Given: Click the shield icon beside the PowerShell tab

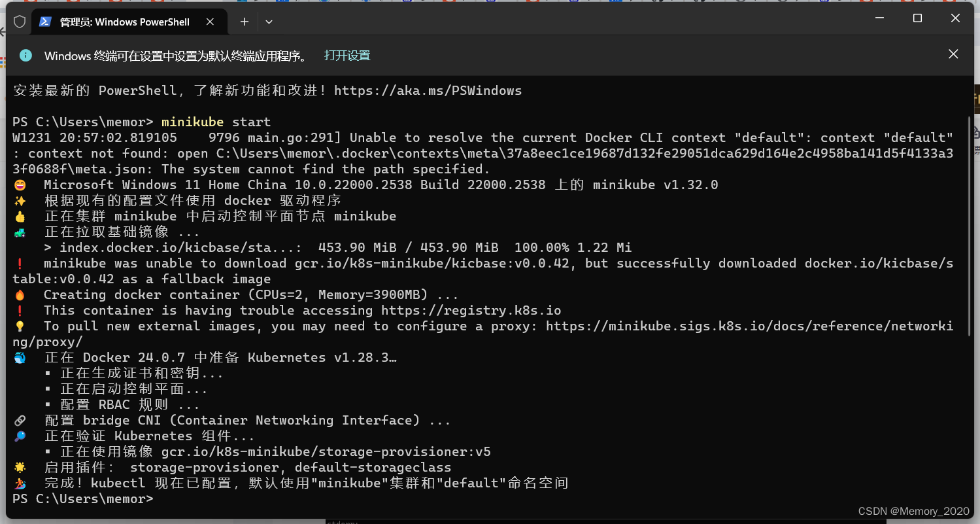Looking at the screenshot, I should 20,22.
